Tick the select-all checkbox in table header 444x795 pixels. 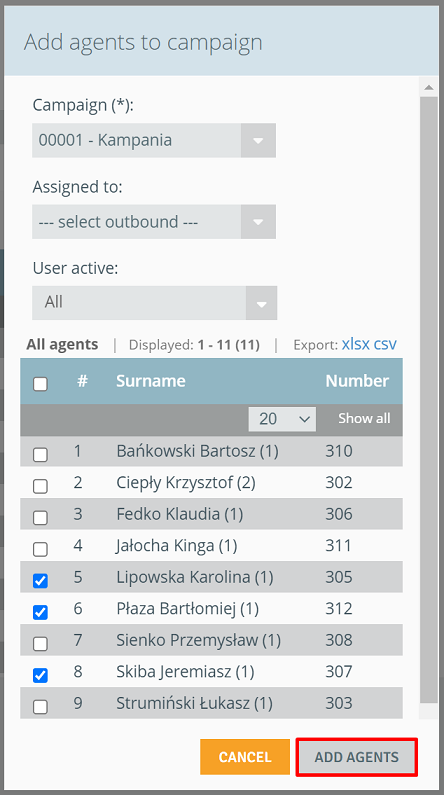coord(41,384)
